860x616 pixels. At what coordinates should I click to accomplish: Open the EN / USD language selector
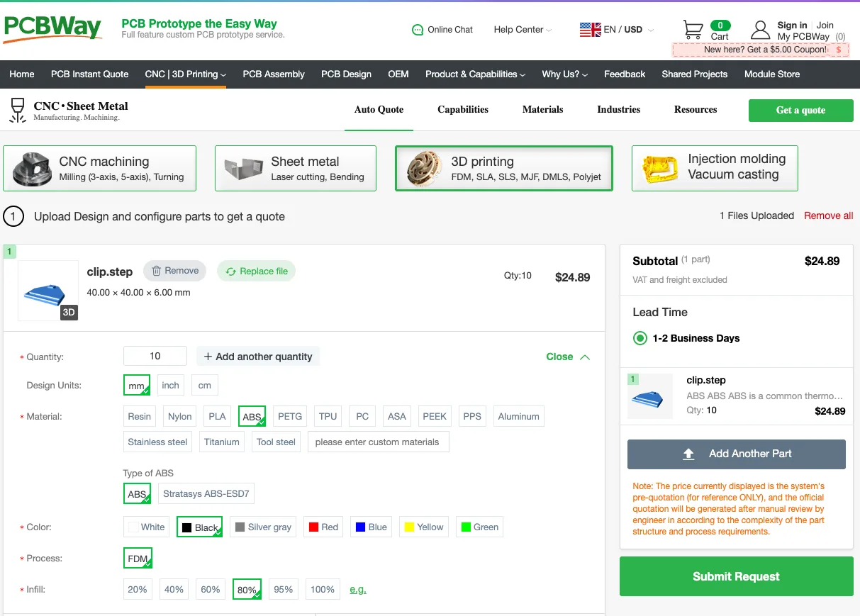[x=617, y=30]
